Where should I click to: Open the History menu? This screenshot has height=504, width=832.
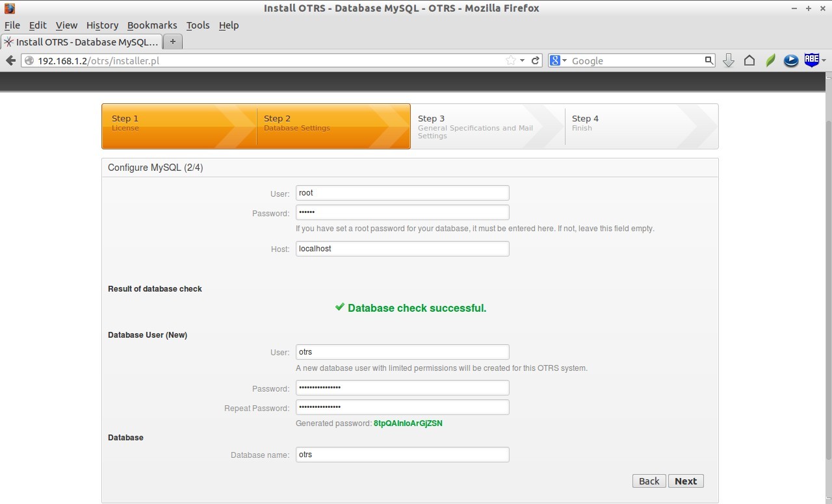[102, 25]
